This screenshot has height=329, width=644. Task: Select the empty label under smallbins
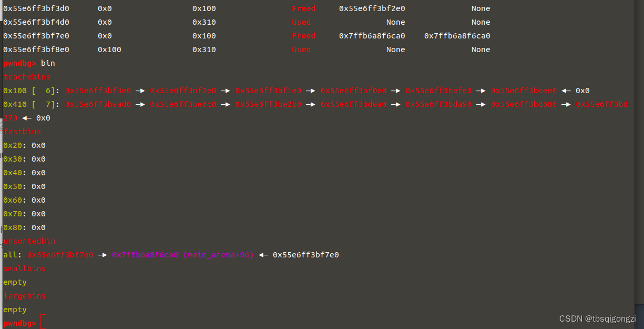[x=14, y=282]
